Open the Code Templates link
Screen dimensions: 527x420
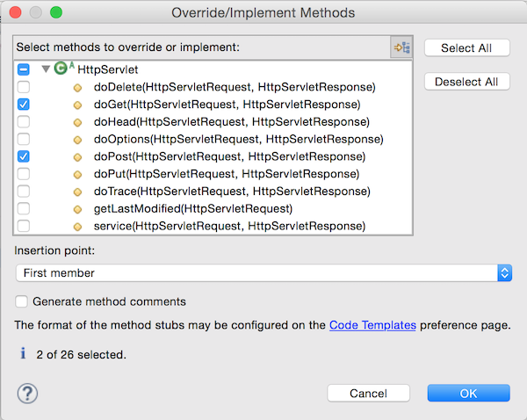tap(372, 325)
